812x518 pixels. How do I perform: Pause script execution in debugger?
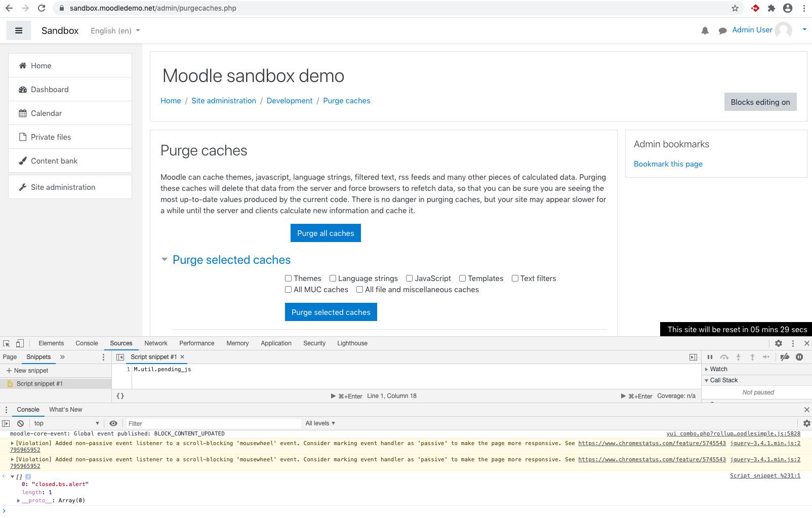(710, 357)
